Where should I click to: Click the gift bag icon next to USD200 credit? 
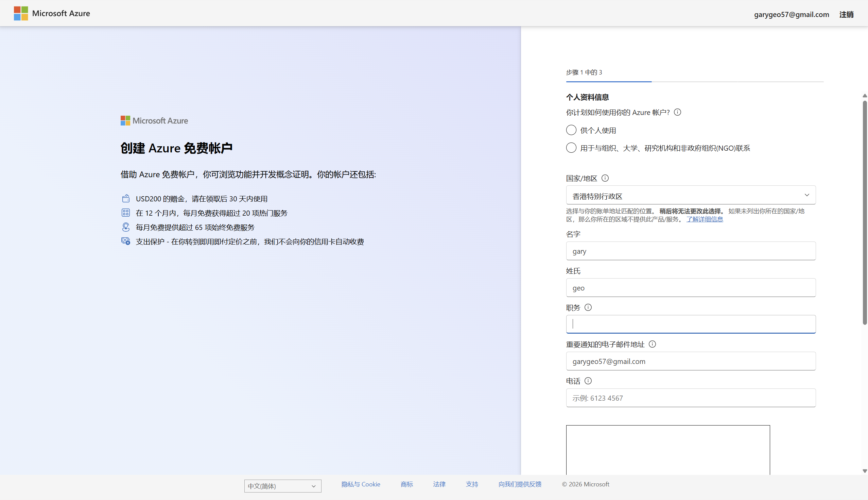(x=126, y=199)
